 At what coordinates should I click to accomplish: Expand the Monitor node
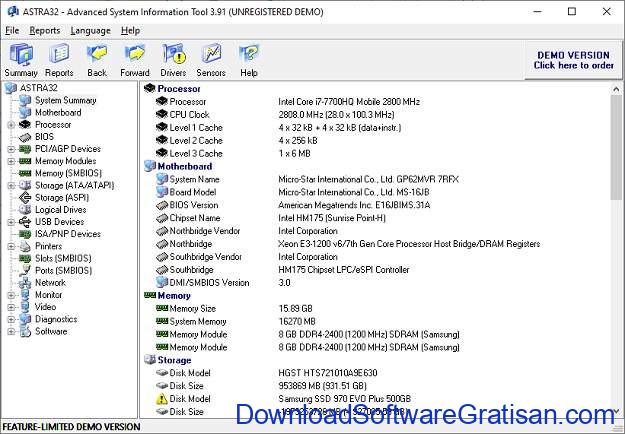(11, 295)
